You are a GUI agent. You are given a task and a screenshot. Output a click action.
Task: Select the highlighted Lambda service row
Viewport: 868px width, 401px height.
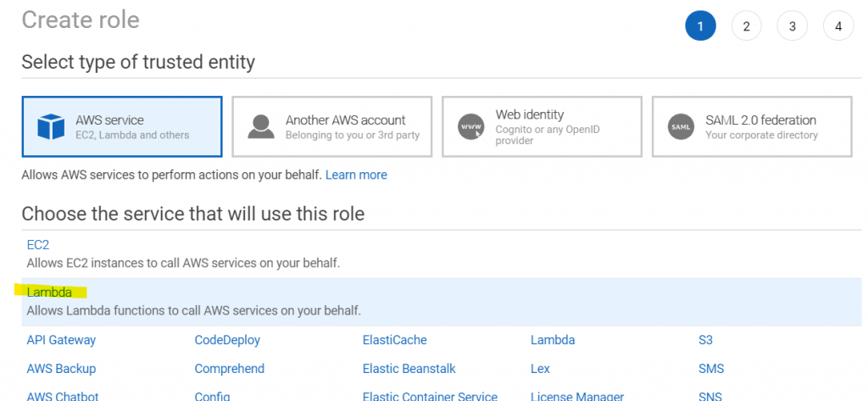point(49,292)
